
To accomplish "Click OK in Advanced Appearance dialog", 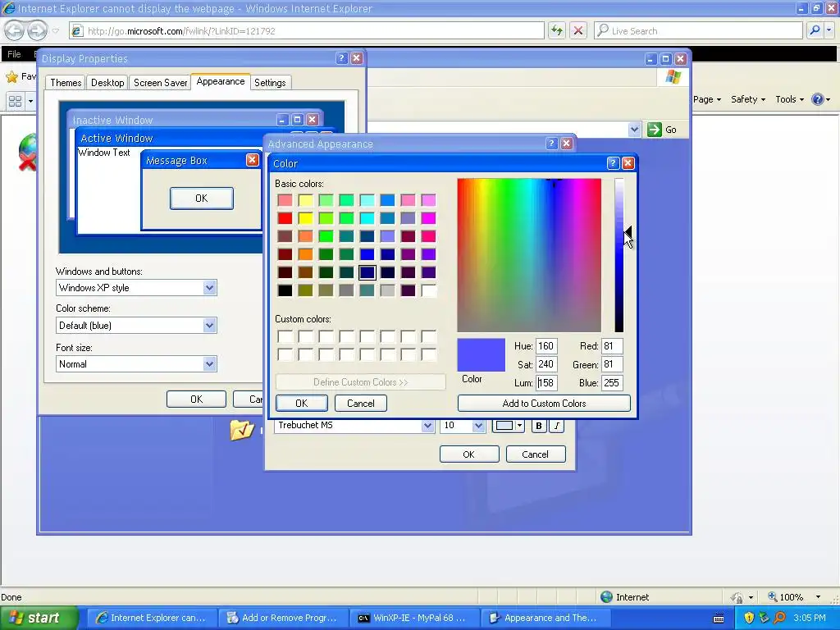I will [x=468, y=454].
